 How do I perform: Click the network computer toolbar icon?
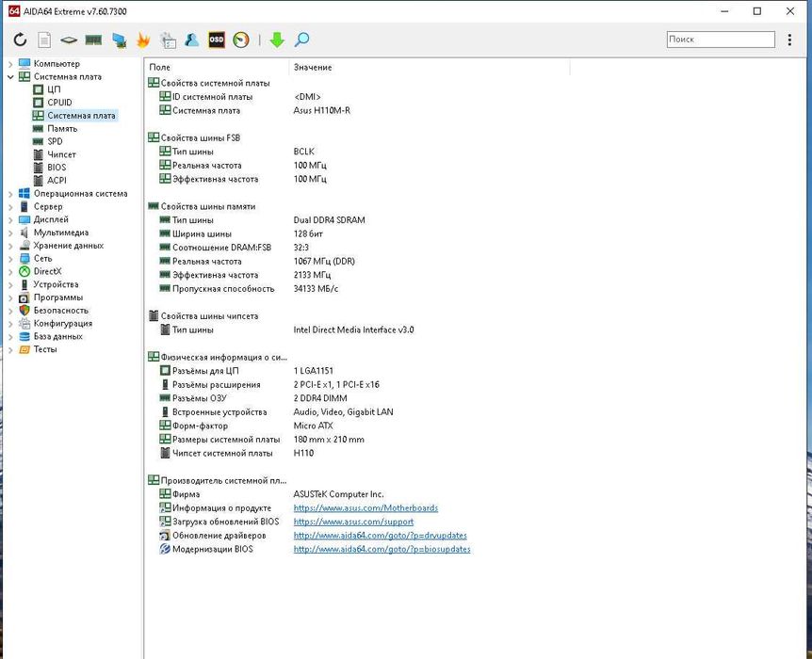coord(119,40)
